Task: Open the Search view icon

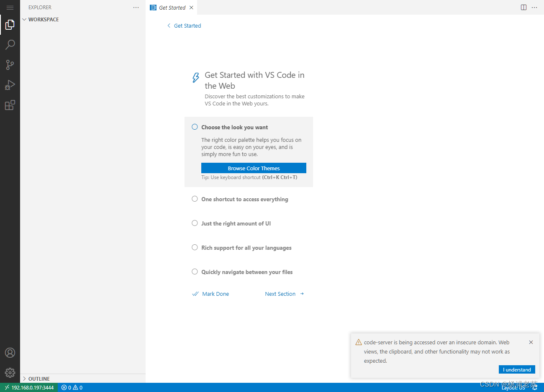Action: coord(10,45)
